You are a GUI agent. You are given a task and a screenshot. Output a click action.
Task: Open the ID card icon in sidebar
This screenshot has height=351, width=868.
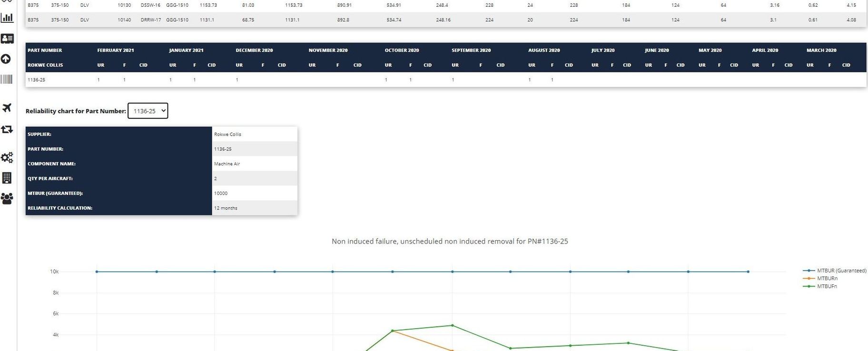point(7,39)
